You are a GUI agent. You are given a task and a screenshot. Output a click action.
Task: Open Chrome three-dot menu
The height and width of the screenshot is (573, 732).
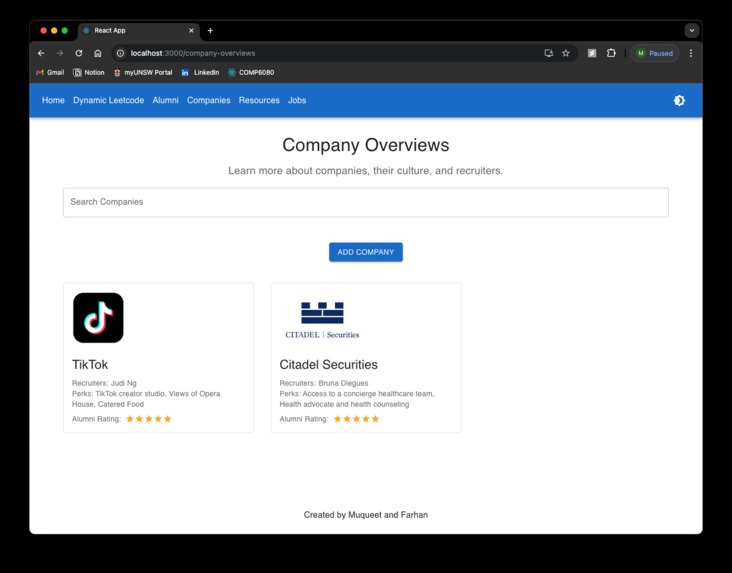tap(691, 53)
